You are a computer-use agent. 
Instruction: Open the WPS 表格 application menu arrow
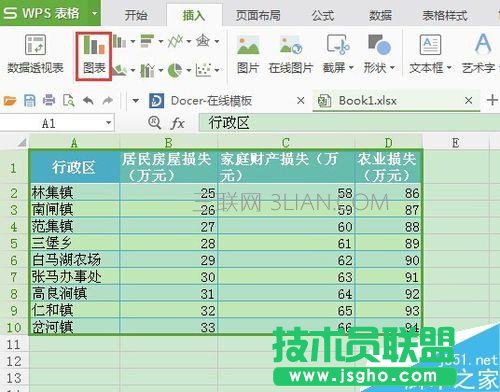pyautogui.click(x=95, y=13)
